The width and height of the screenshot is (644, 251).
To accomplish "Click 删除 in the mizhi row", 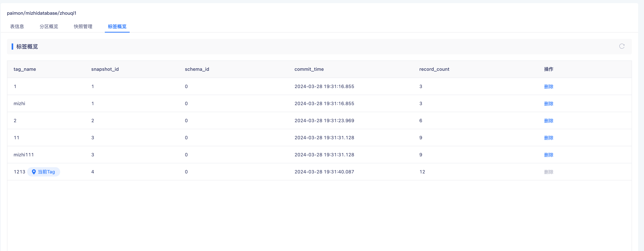I will coord(549,104).
